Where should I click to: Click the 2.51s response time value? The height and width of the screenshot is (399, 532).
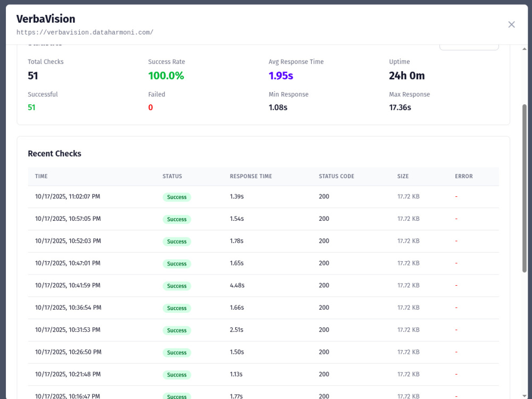pyautogui.click(x=237, y=330)
